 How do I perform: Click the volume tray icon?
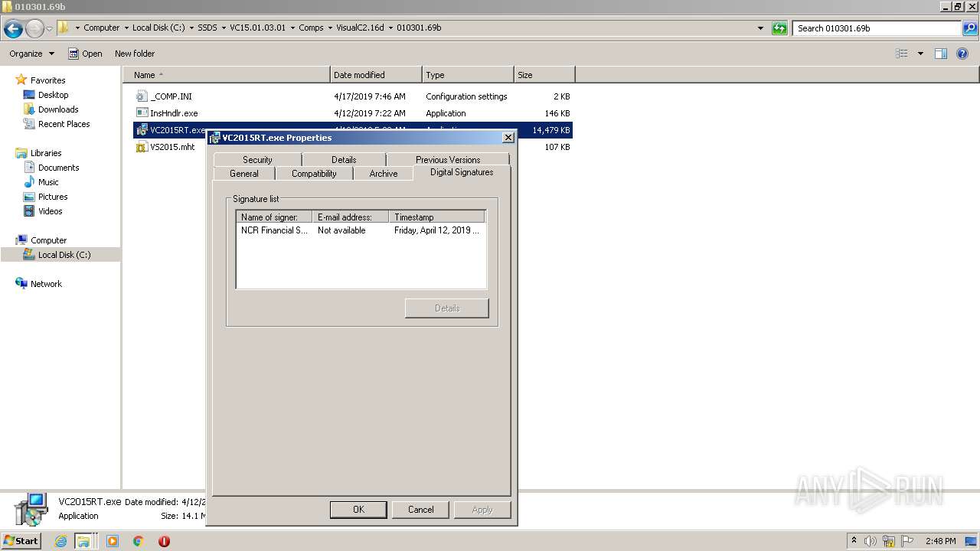click(871, 541)
